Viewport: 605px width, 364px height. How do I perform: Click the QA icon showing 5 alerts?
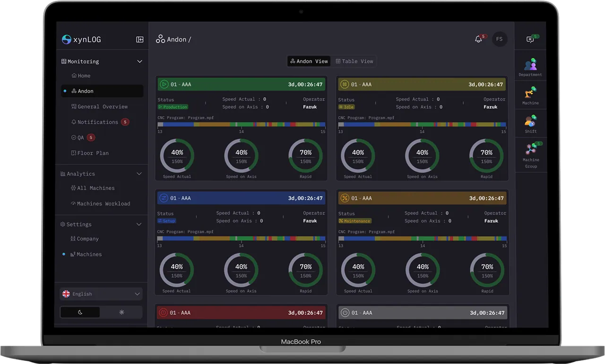pyautogui.click(x=80, y=137)
